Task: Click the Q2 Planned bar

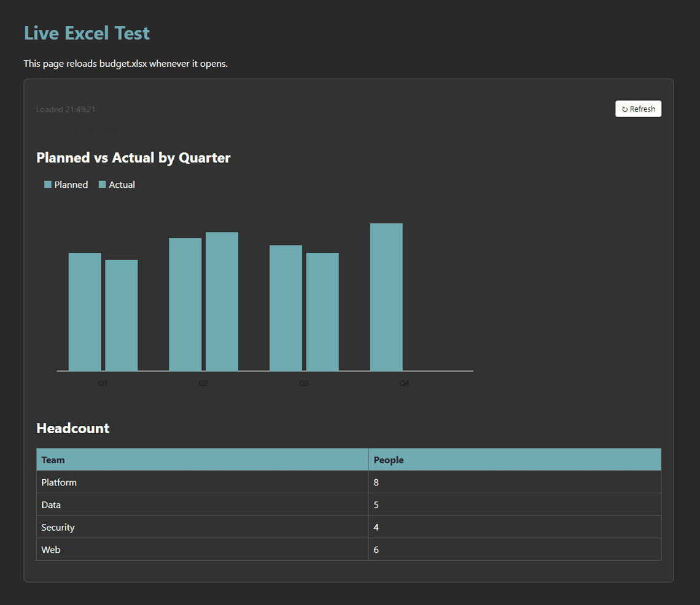Action: coord(185,304)
